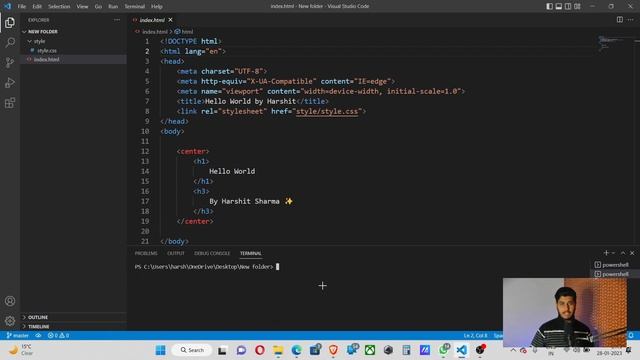Open the Windows Start button
This screenshot has width=640, height=360.
coord(161,350)
